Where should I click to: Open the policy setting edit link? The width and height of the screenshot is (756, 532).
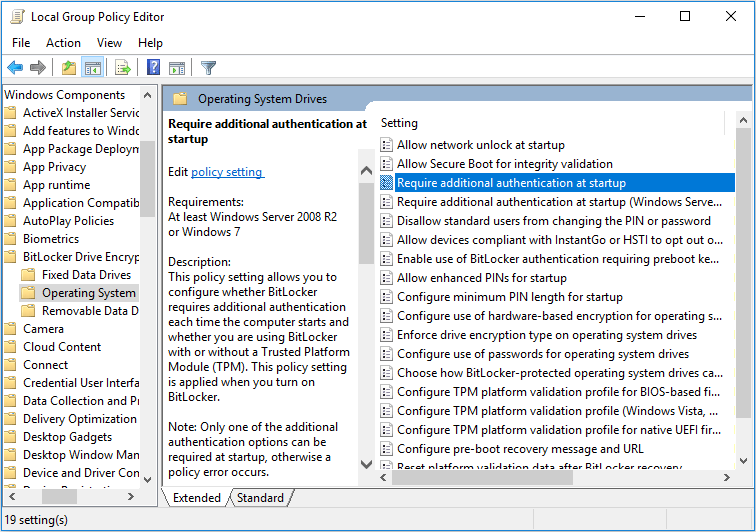click(227, 172)
